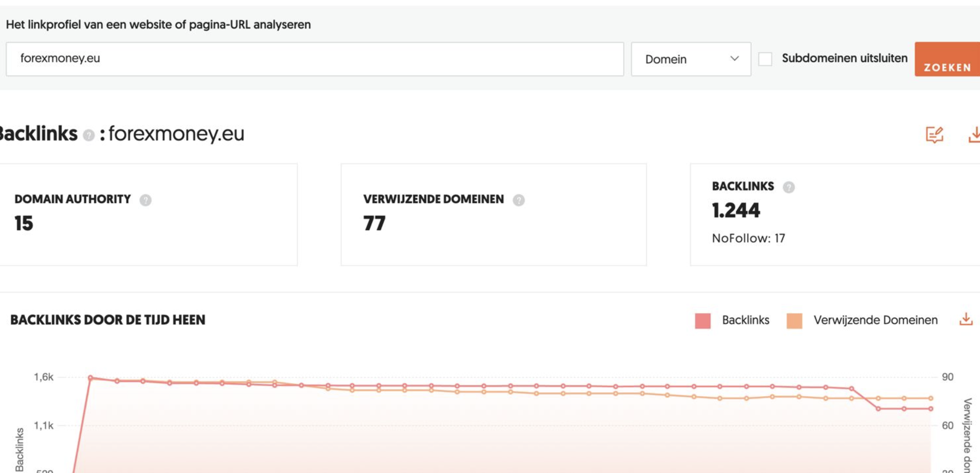Toggle the Backlinks legend swatch
This screenshot has width=980, height=473.
click(x=702, y=321)
